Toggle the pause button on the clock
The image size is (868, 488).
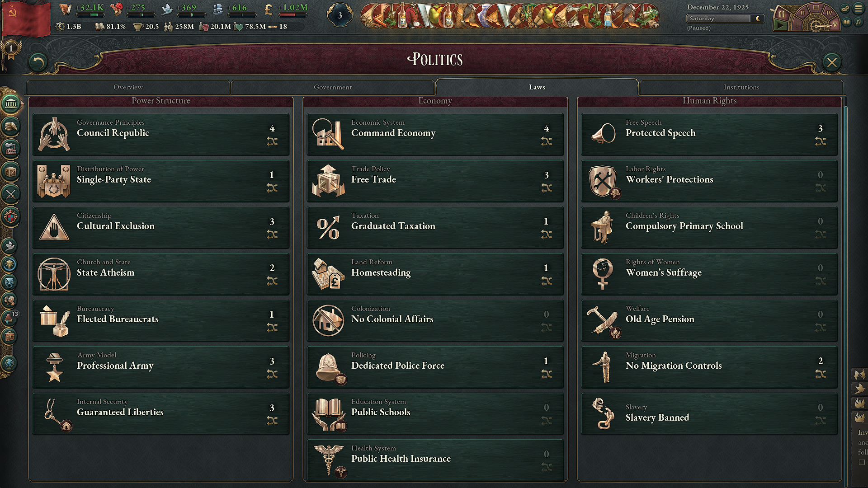click(782, 14)
